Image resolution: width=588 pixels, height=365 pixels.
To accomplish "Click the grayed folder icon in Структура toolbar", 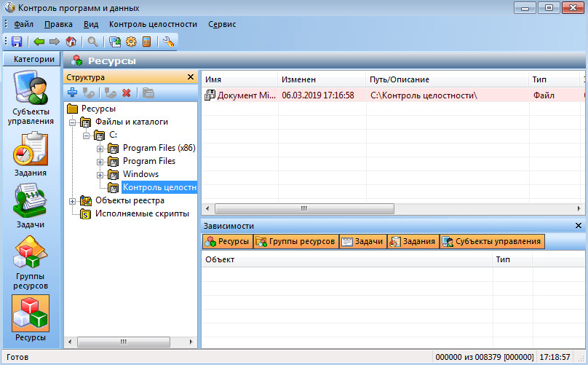I will (148, 93).
